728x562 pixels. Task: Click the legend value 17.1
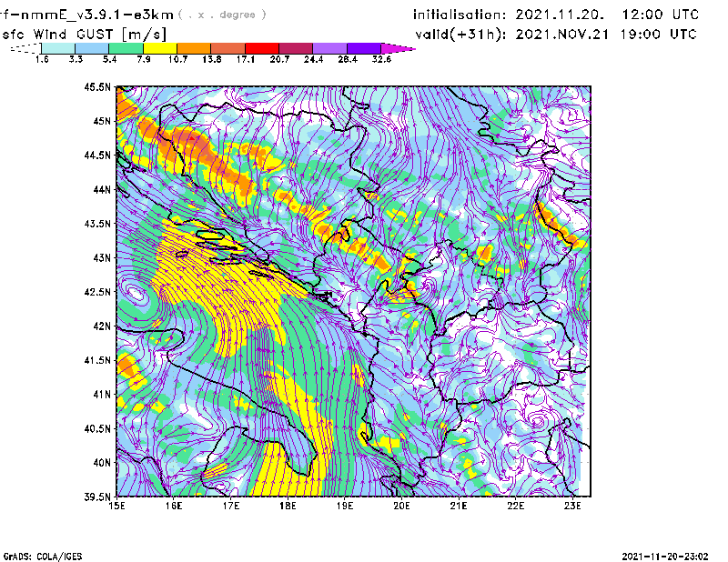(246, 59)
